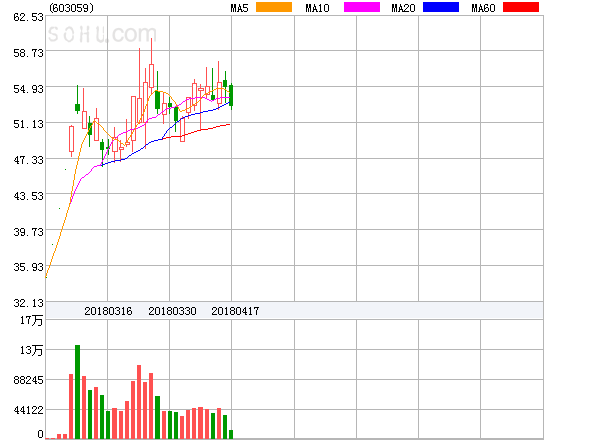The image size is (600, 440).
Task: Click the 17万 volume axis label
Action: tap(32, 320)
